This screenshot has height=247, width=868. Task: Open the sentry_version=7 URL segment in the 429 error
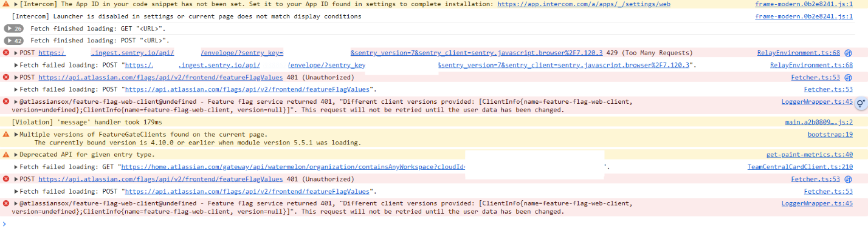(x=477, y=53)
